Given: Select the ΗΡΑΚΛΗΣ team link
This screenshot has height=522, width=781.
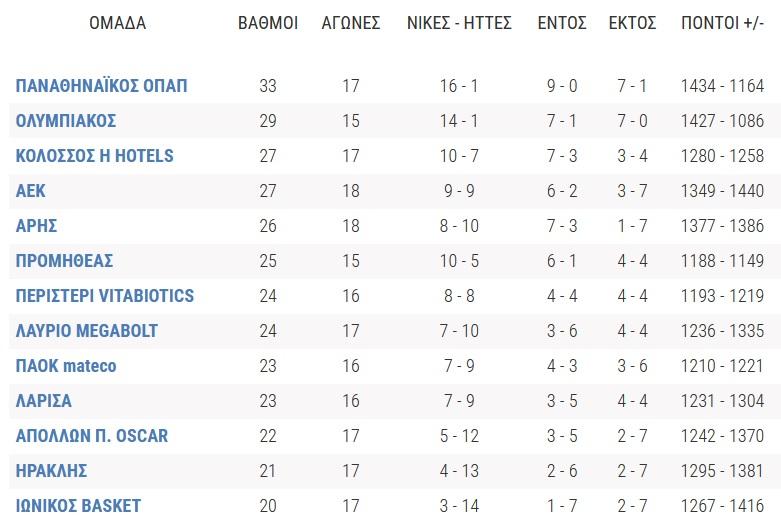Looking at the screenshot, I should click(51, 471).
